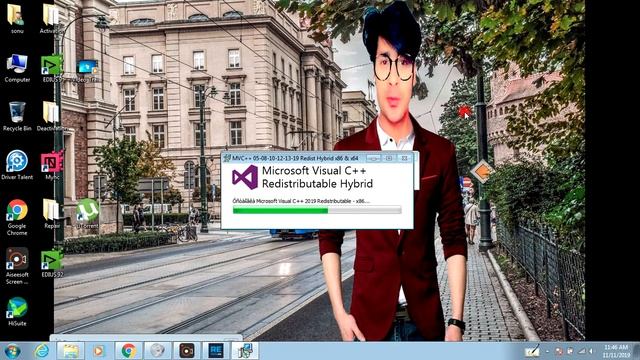The width and height of the screenshot is (640, 360).
Task: Open the Repair folder on desktop
Action: click(x=51, y=214)
